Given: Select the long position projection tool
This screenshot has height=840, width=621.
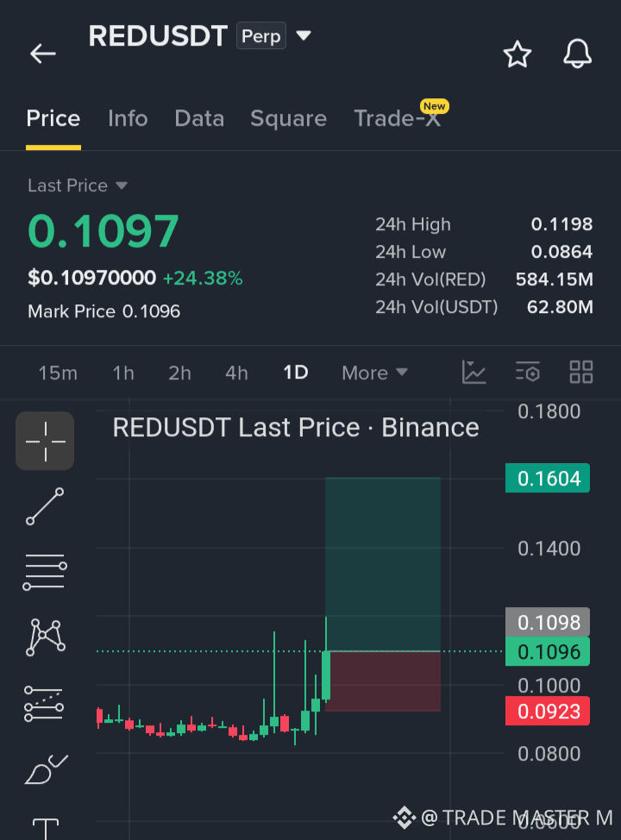Looking at the screenshot, I should (44, 704).
